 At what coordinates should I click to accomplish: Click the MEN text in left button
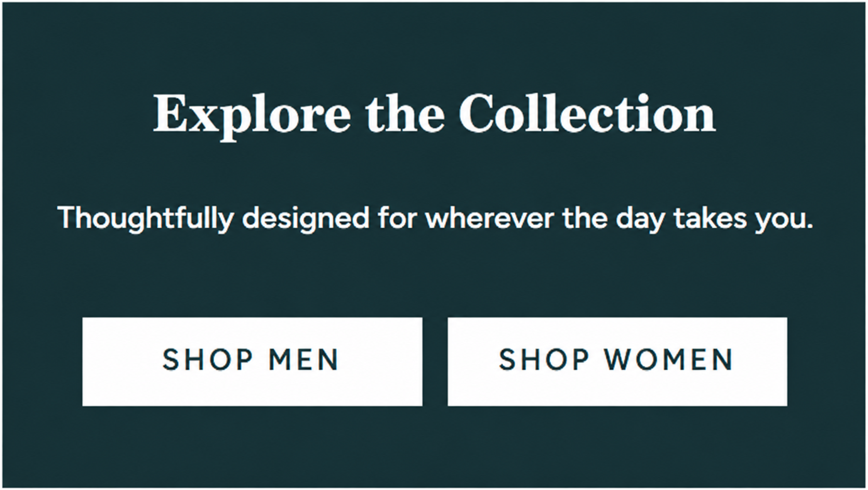tap(304, 360)
